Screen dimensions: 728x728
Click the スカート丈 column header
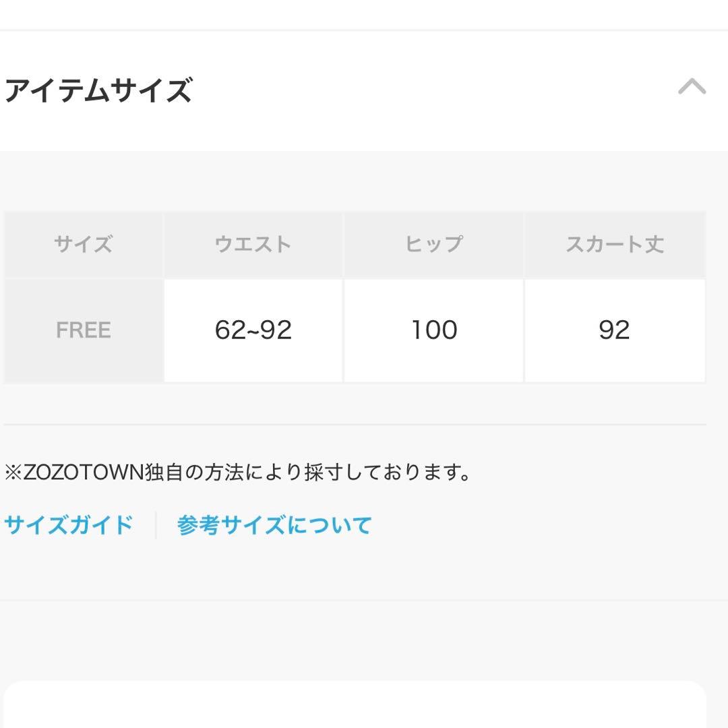tap(614, 244)
